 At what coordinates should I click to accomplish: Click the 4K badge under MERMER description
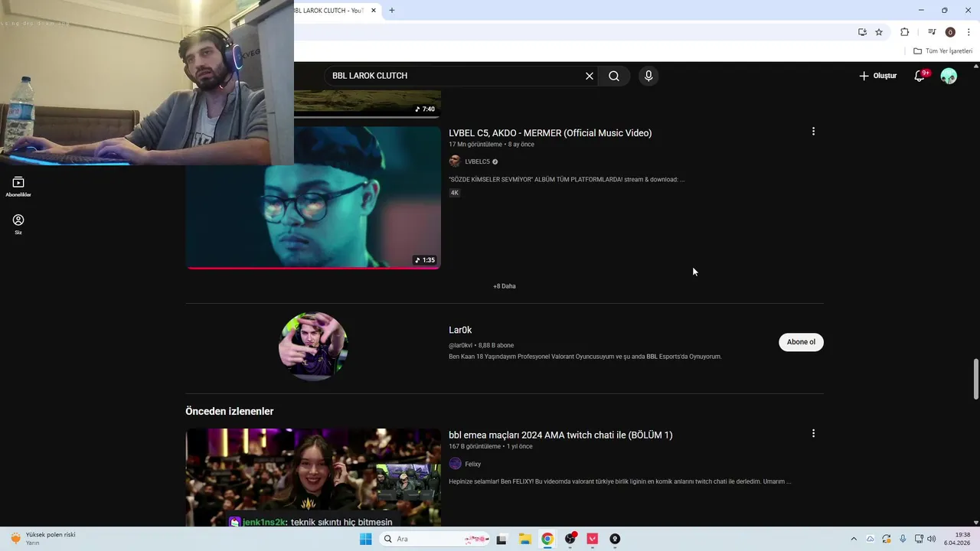(454, 193)
